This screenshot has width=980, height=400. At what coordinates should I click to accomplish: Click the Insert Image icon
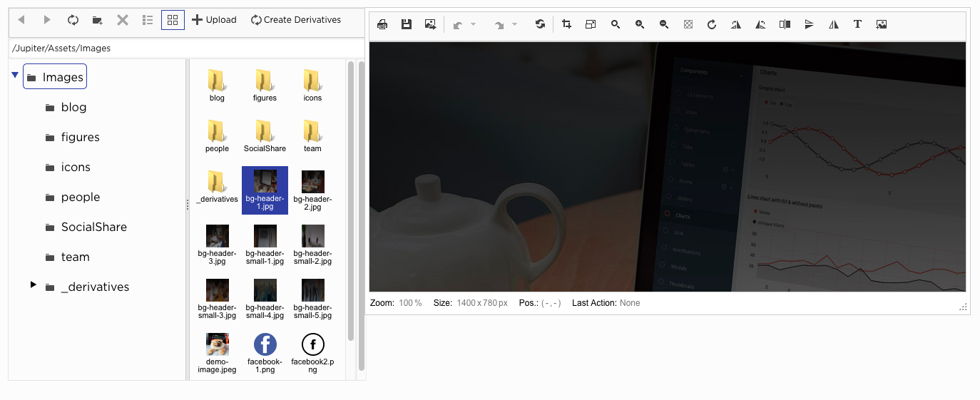coord(882,24)
